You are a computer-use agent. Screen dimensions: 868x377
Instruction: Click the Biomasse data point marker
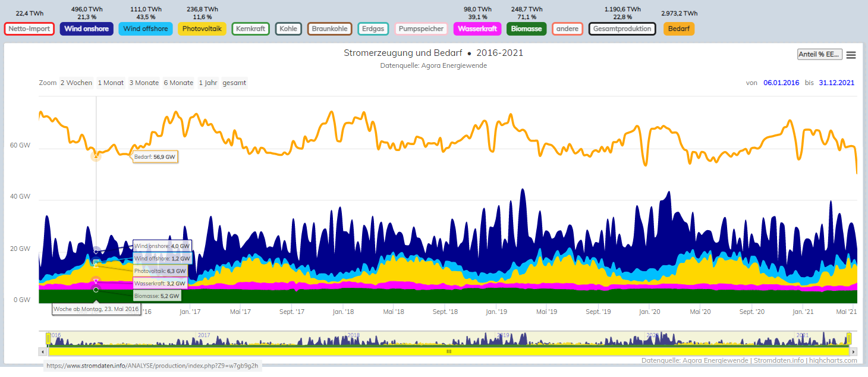click(x=96, y=290)
